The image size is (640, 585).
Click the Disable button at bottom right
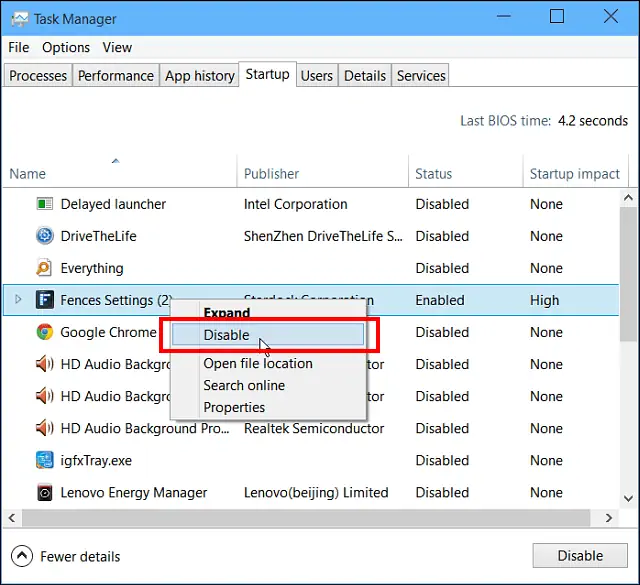point(580,555)
